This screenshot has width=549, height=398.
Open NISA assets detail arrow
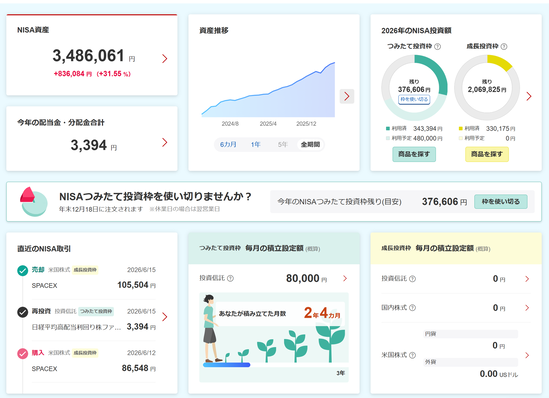[x=165, y=58]
